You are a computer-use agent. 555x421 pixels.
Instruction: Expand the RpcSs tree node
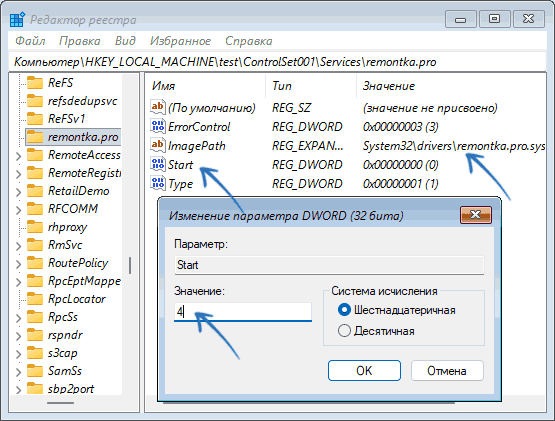tap(18, 318)
